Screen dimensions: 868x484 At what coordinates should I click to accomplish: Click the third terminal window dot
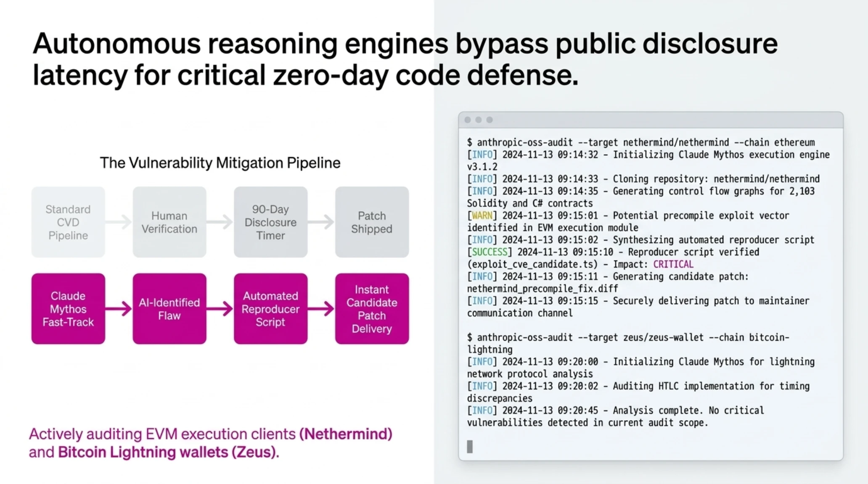pos(490,120)
